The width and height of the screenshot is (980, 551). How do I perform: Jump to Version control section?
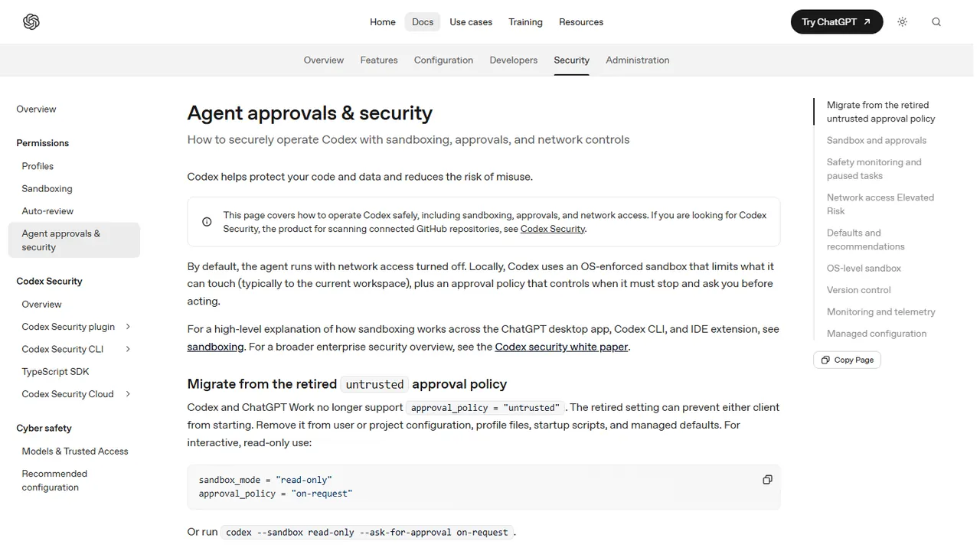(859, 290)
